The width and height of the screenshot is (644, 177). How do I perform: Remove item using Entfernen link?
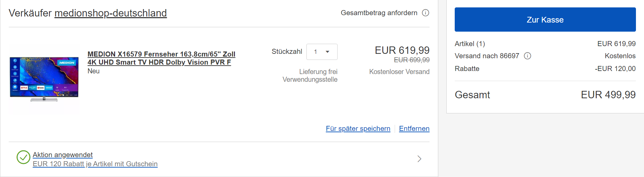[x=414, y=129]
